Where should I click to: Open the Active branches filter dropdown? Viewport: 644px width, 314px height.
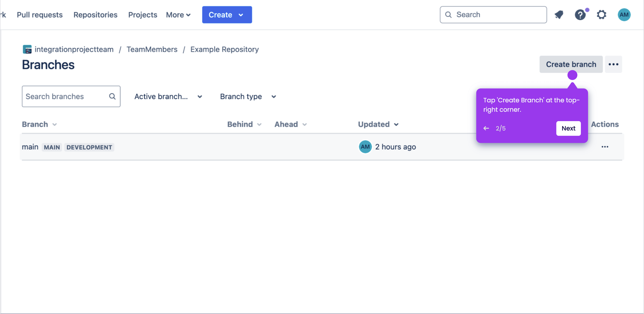pos(168,97)
